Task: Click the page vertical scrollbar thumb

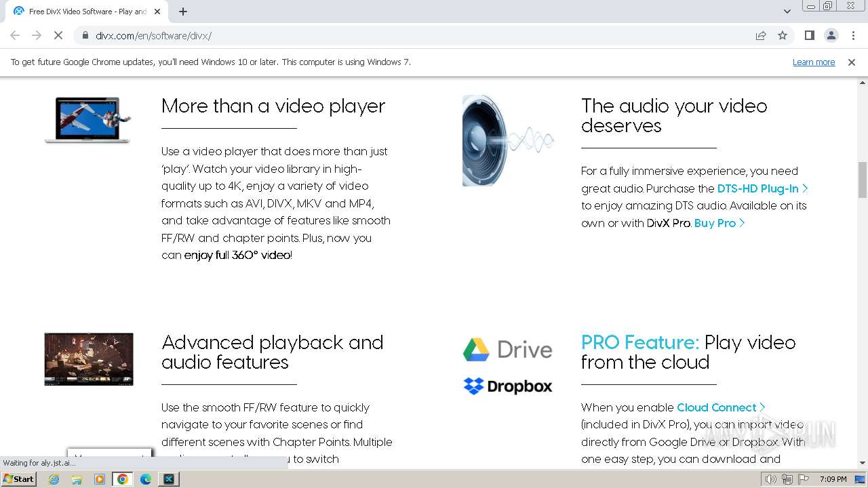Action: (862, 179)
